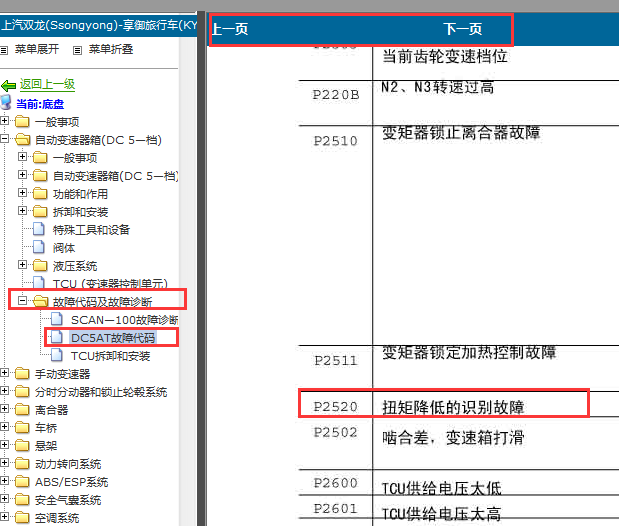Select DC5AT故障代码 document
619x526 pixels.
113,338
